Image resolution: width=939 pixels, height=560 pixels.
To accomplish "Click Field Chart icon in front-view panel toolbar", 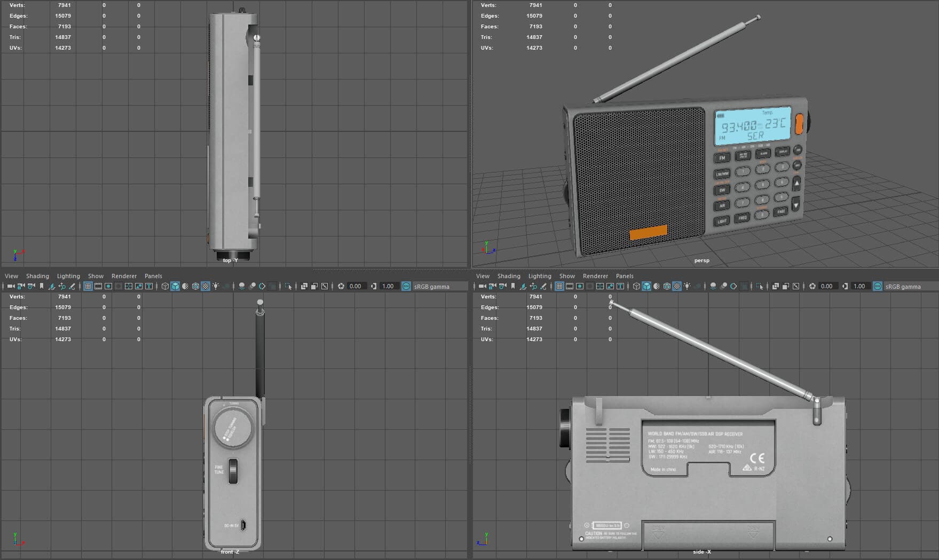I will (x=129, y=286).
